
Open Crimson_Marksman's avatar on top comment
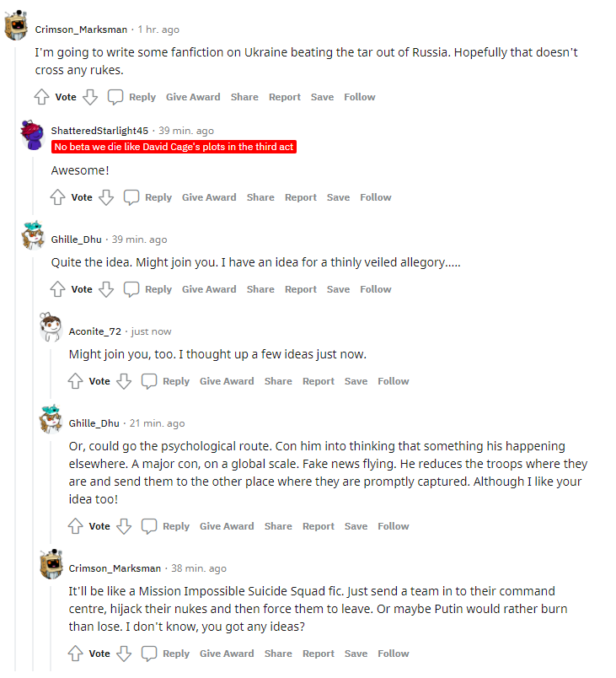point(18,27)
